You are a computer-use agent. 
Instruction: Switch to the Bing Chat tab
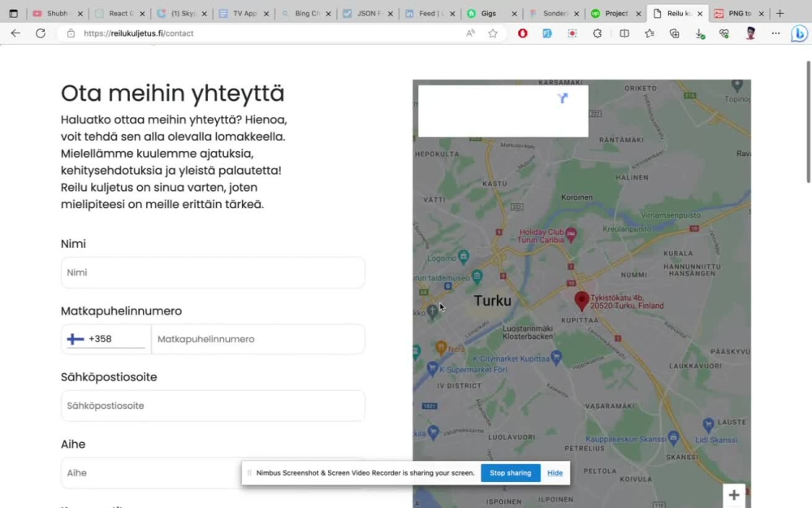coord(306,14)
